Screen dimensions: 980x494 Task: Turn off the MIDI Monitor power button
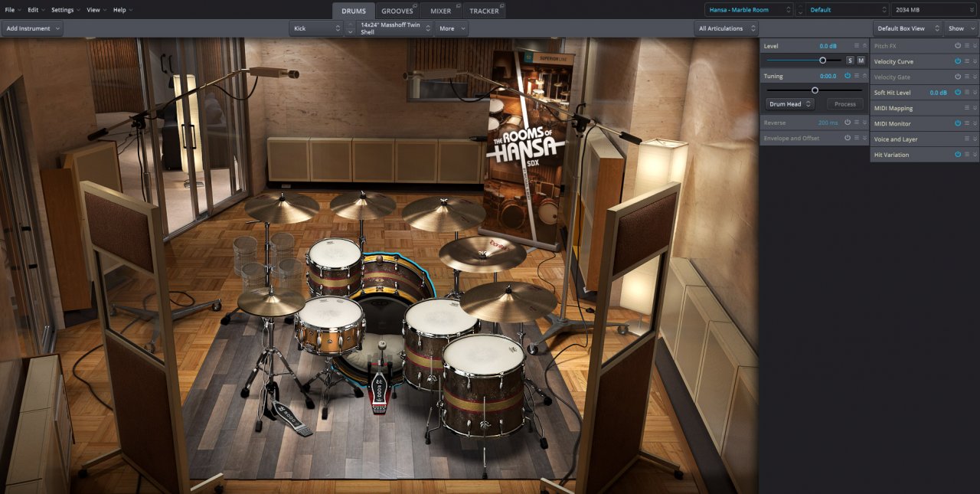coord(958,123)
